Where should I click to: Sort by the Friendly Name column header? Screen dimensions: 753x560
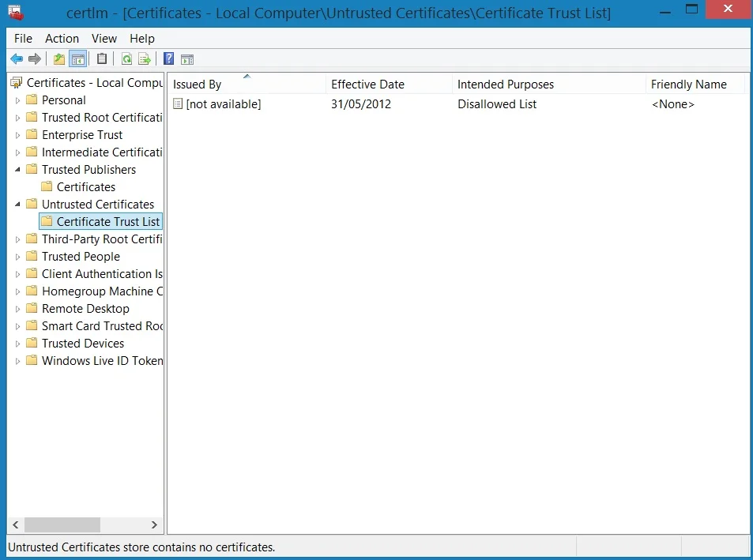coord(695,84)
